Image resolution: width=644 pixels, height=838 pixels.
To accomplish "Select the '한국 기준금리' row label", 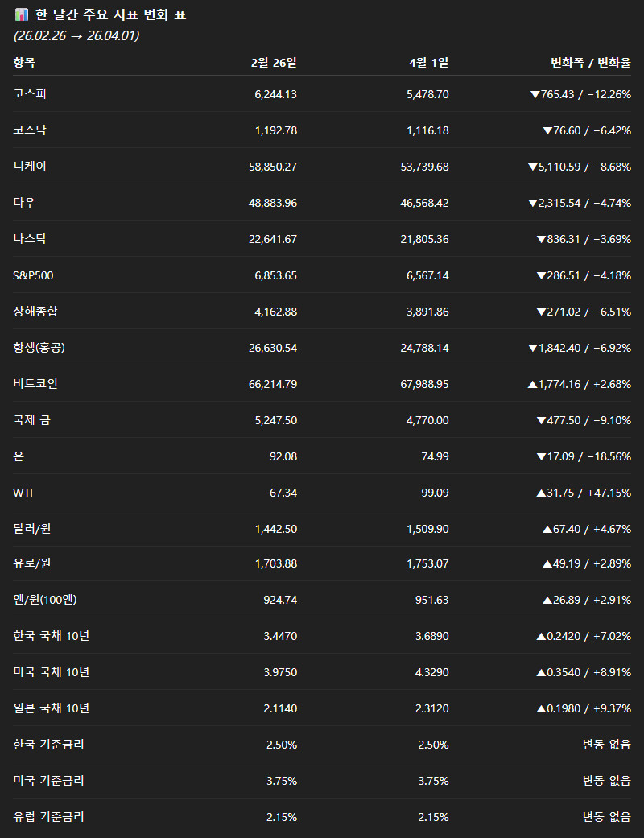I will pos(48,745).
